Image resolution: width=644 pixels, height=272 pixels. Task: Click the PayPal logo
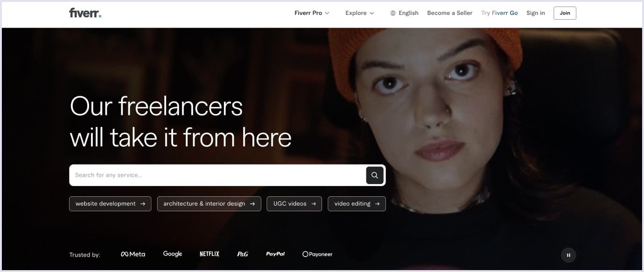275,254
